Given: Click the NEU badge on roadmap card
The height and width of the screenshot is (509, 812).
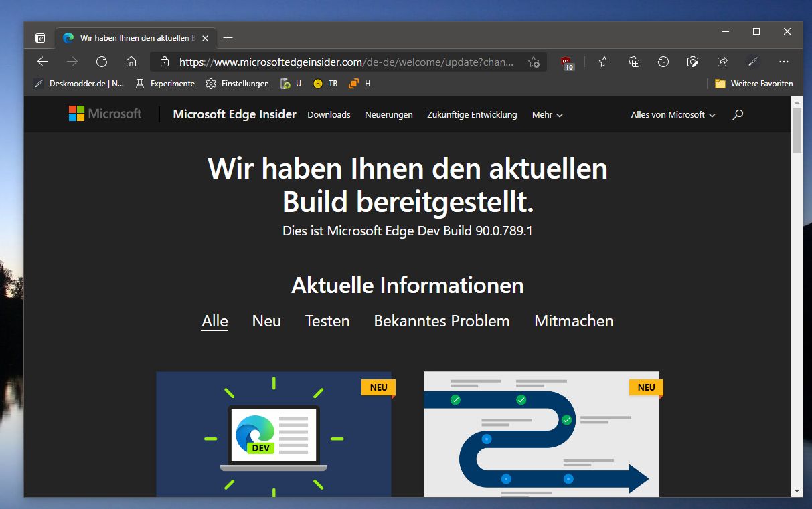Looking at the screenshot, I should (x=646, y=387).
